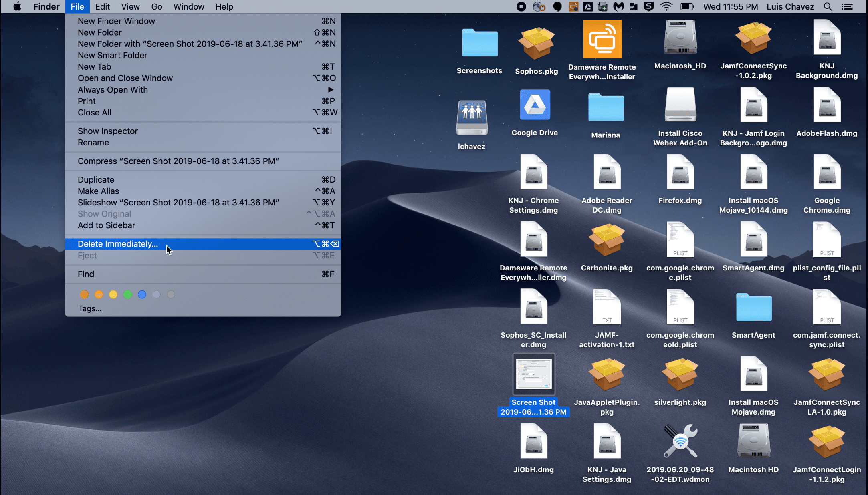Choose Print in File menu
The image size is (868, 495).
coord(203,101)
